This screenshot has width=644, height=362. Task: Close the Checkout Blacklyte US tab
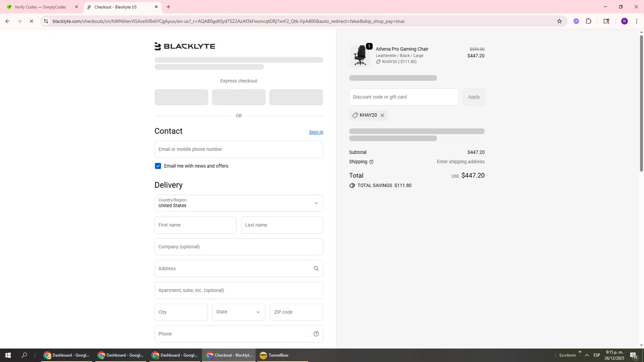click(x=156, y=7)
